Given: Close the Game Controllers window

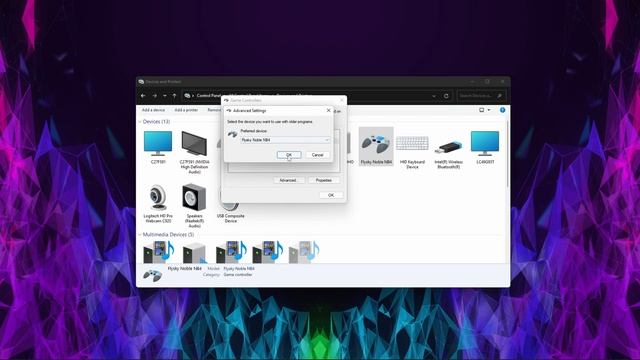Looking at the screenshot, I should click(342, 100).
